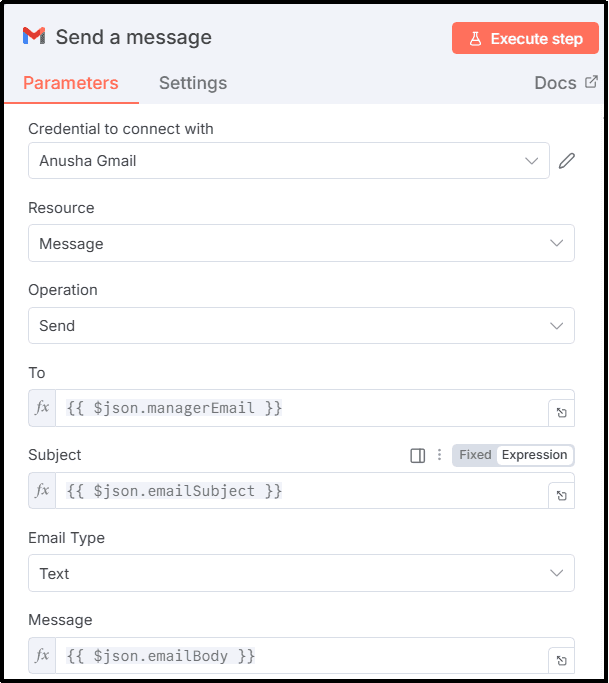609x683 pixels.
Task: Select the Parameters tab
Action: point(71,83)
